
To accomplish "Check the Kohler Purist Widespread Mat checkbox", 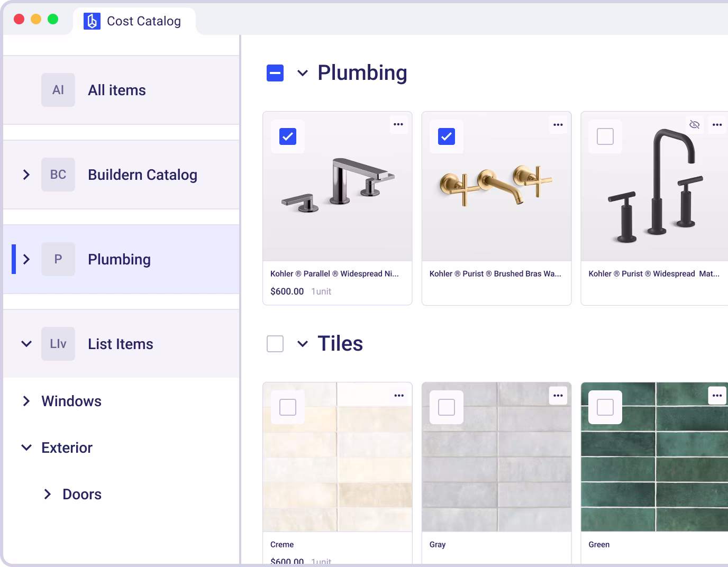I will pyautogui.click(x=605, y=136).
